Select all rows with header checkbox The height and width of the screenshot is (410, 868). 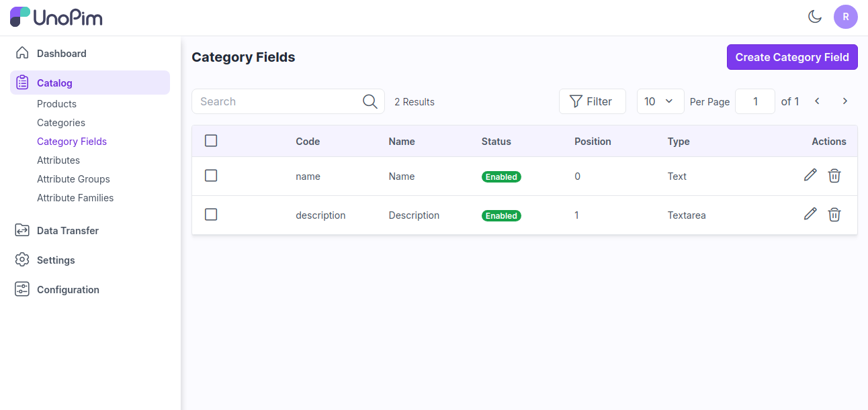(211, 141)
